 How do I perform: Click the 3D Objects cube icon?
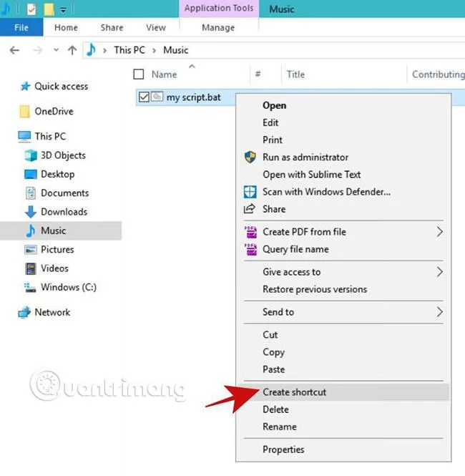(31, 155)
